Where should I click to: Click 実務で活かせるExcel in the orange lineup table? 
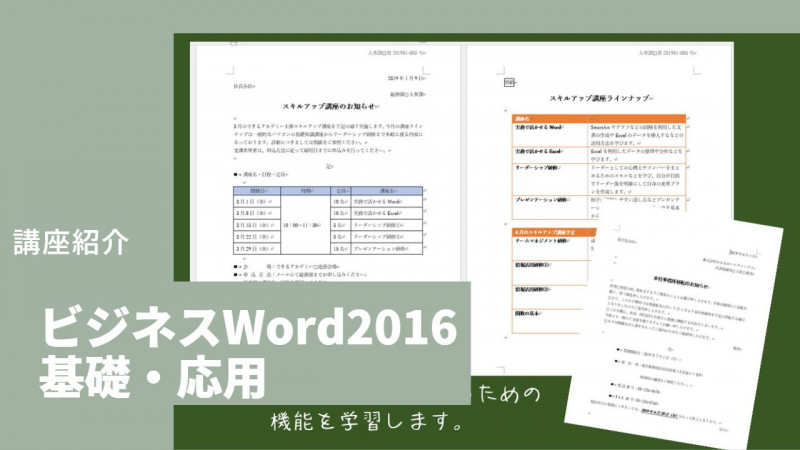point(538,152)
